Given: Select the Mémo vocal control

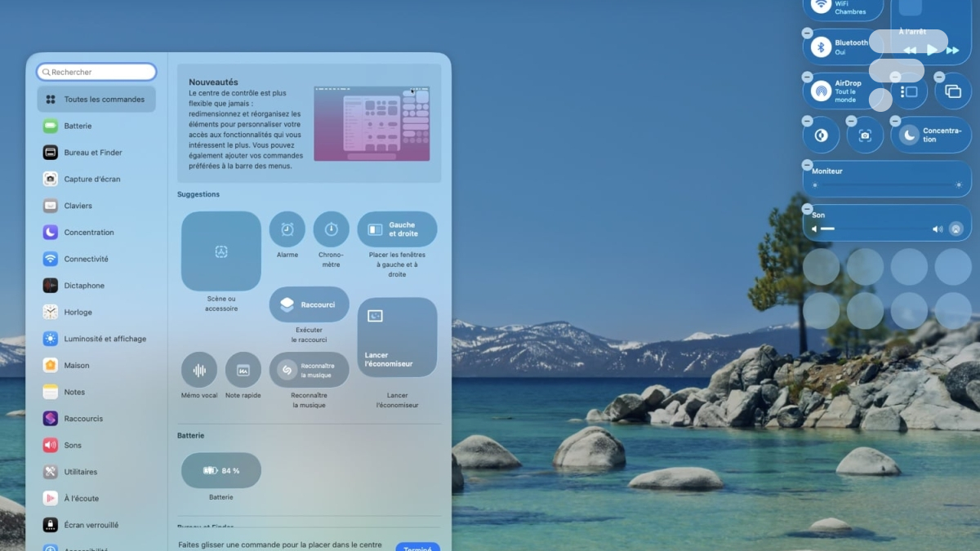Looking at the screenshot, I should pyautogui.click(x=199, y=370).
